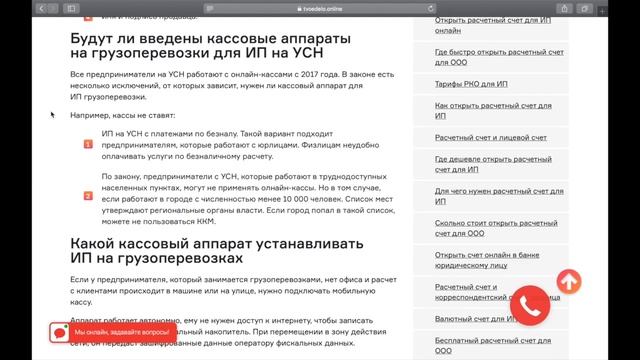The height and width of the screenshot is (360, 640).
Task: Open link 'Открыть расчетный счет для ИП онлайн'
Action: coord(493,25)
